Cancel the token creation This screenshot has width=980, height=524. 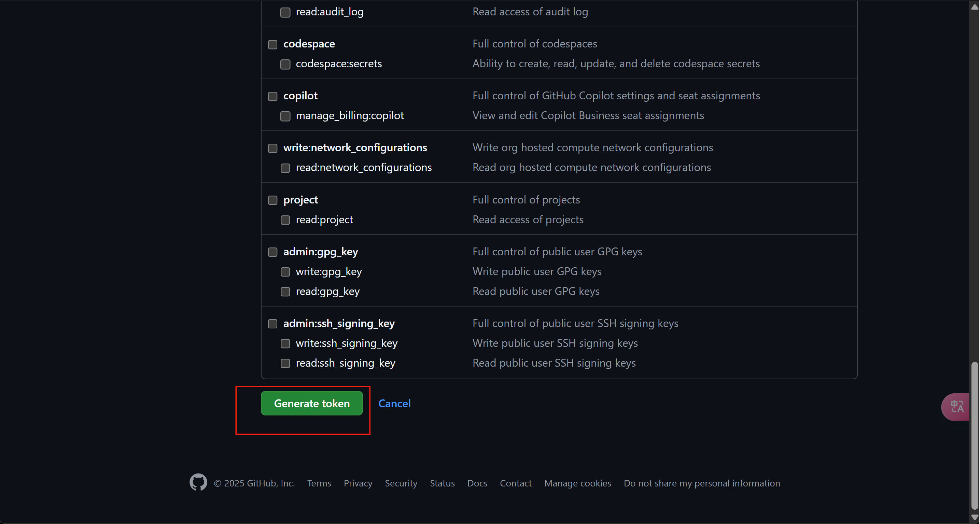(394, 403)
